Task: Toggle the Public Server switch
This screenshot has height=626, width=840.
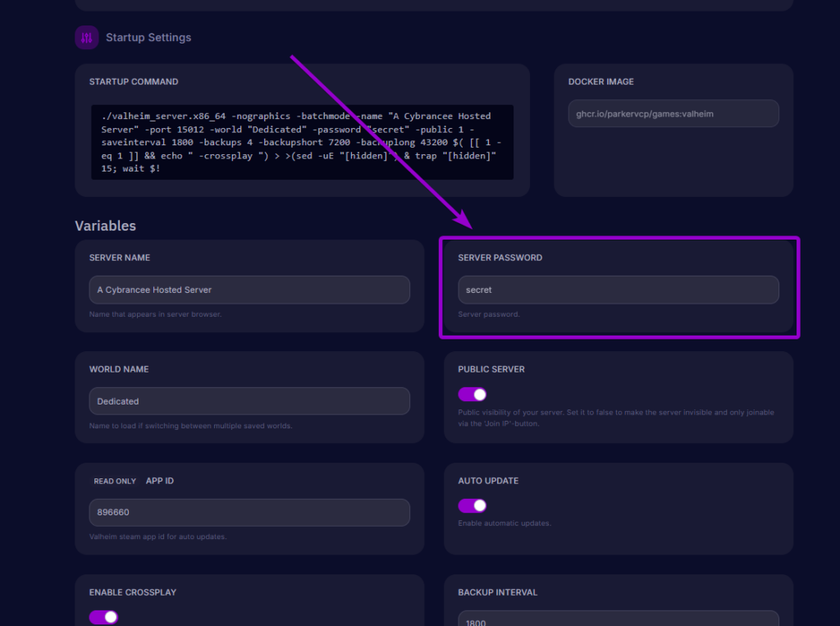Action: point(472,395)
